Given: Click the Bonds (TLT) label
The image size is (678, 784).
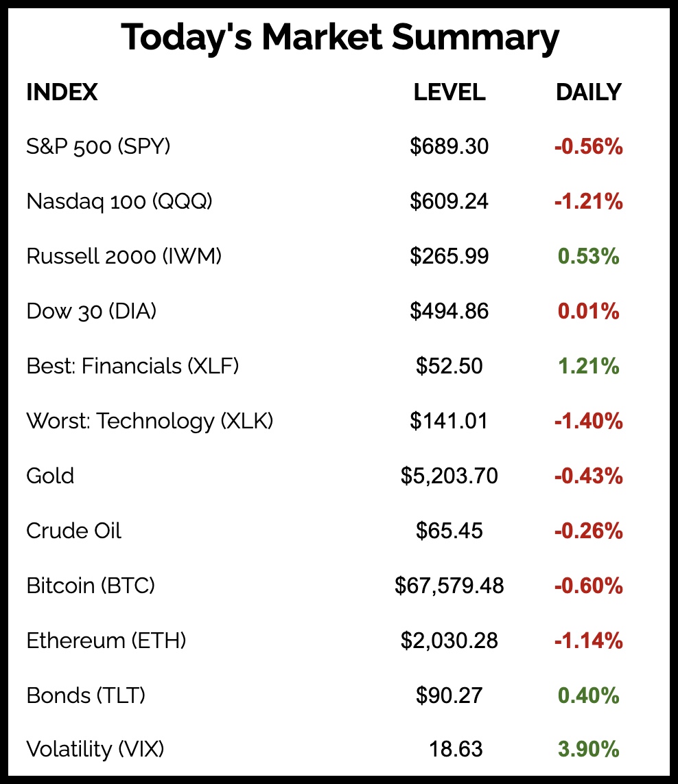Looking at the screenshot, I should (x=86, y=695).
